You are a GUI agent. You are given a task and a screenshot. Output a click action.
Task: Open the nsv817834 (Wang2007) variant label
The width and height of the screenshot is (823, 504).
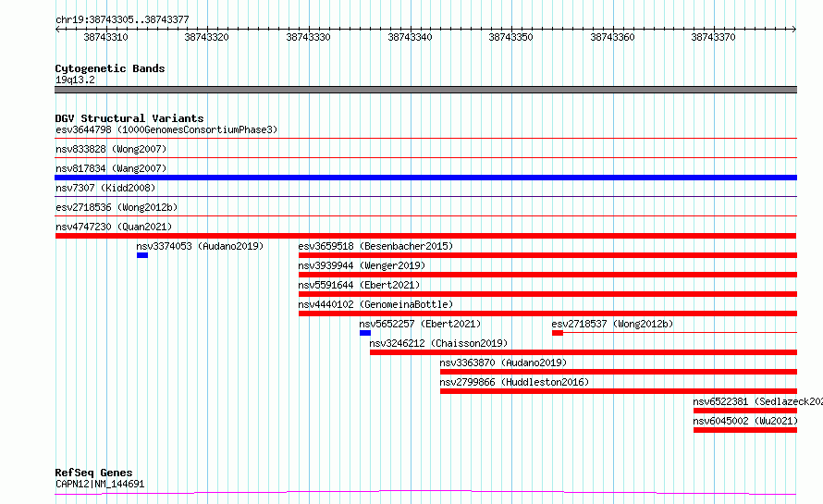click(x=111, y=168)
